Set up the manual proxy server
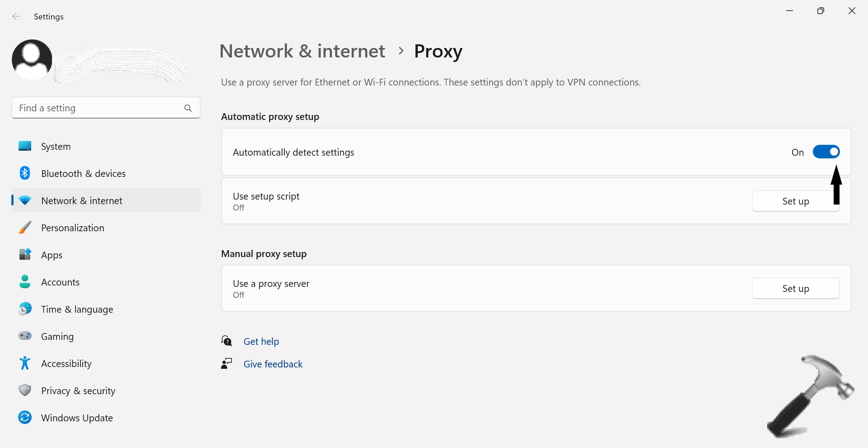 795,289
